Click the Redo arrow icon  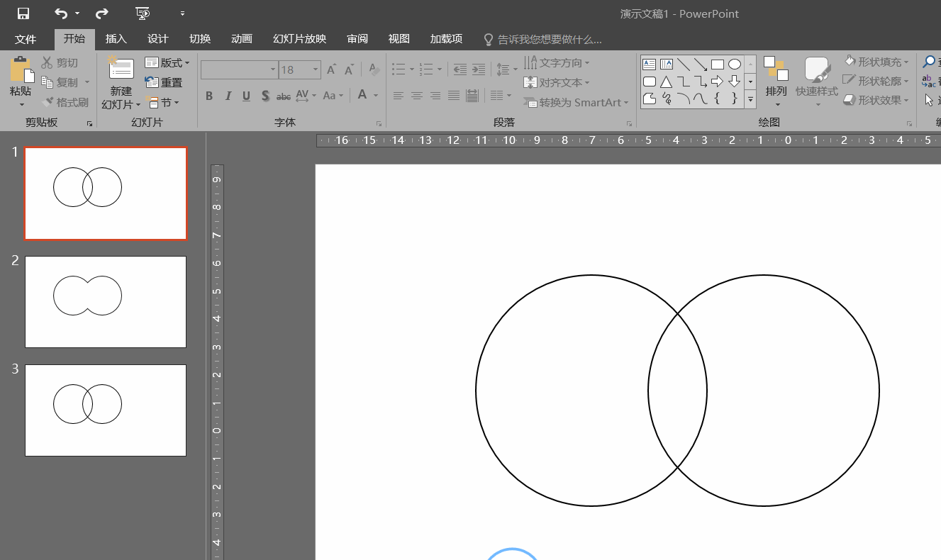(x=101, y=13)
